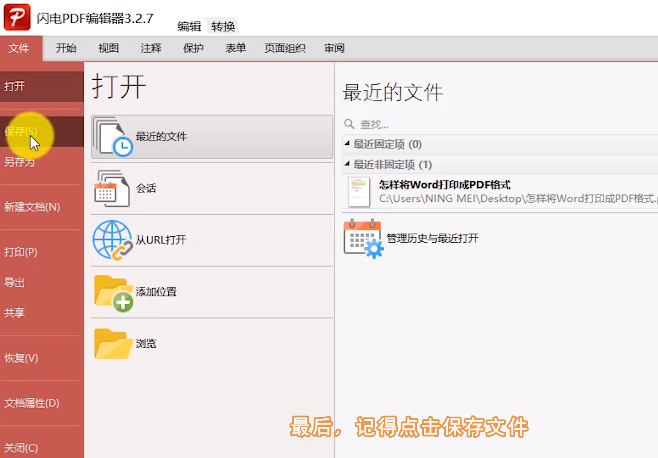658x458 pixels.
Task: Collapse the 最近固定项 (0) group
Action: (x=347, y=144)
